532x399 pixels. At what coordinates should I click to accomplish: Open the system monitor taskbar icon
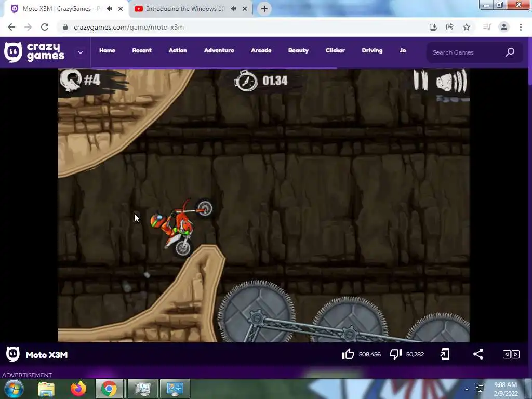(142, 389)
